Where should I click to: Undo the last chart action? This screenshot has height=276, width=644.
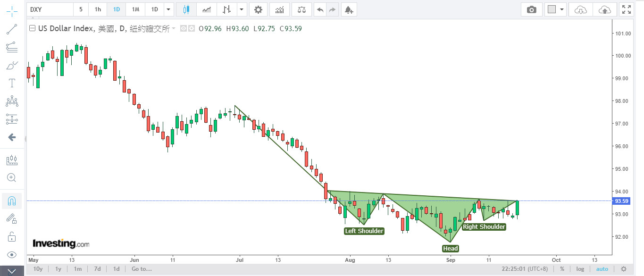pos(320,9)
